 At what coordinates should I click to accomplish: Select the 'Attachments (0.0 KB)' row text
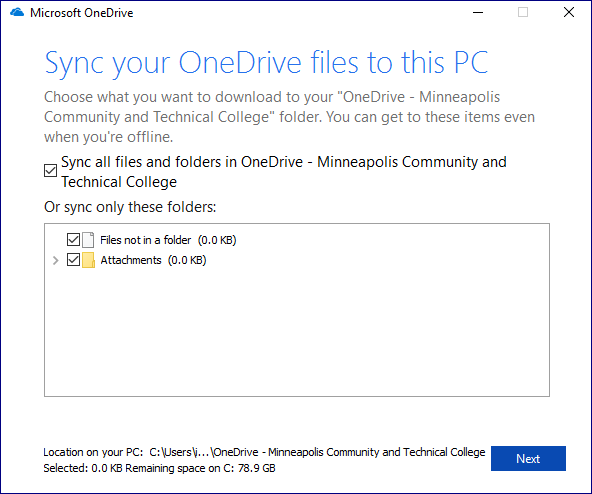click(153, 260)
